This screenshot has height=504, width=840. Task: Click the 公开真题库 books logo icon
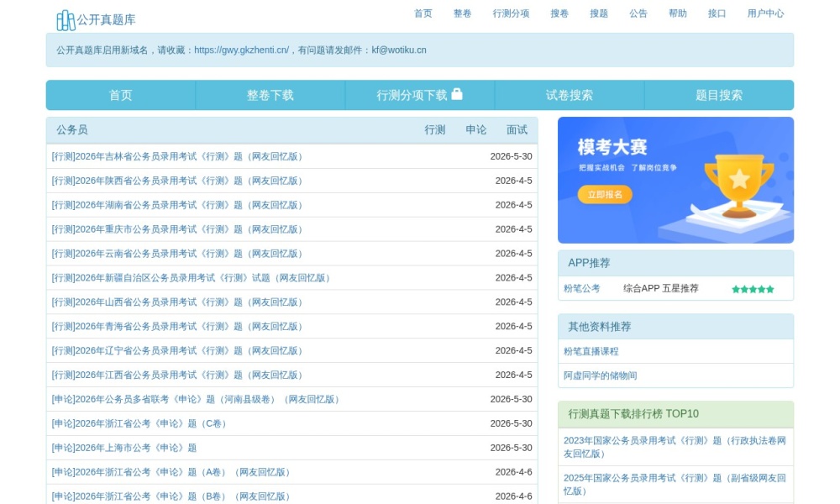coord(66,20)
